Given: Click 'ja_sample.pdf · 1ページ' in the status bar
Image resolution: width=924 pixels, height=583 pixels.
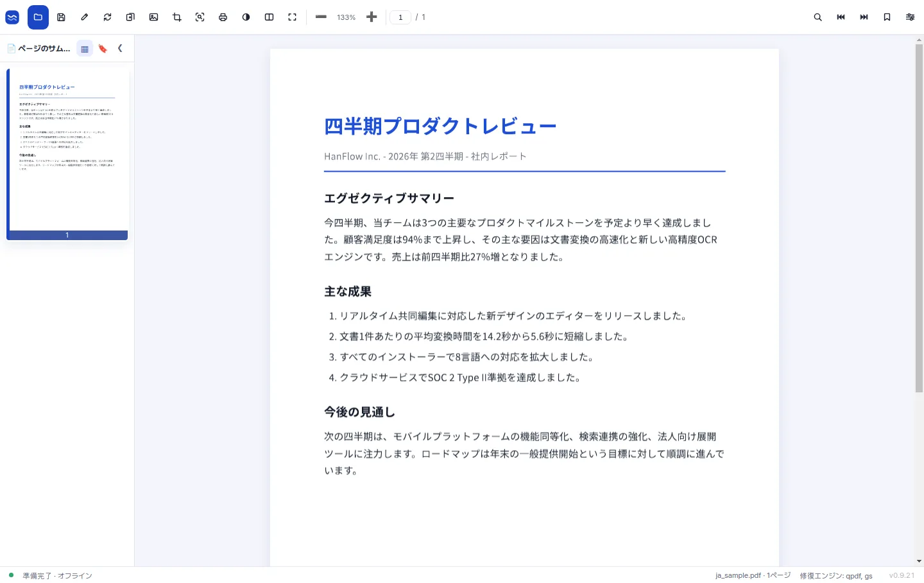Looking at the screenshot, I should tap(753, 575).
